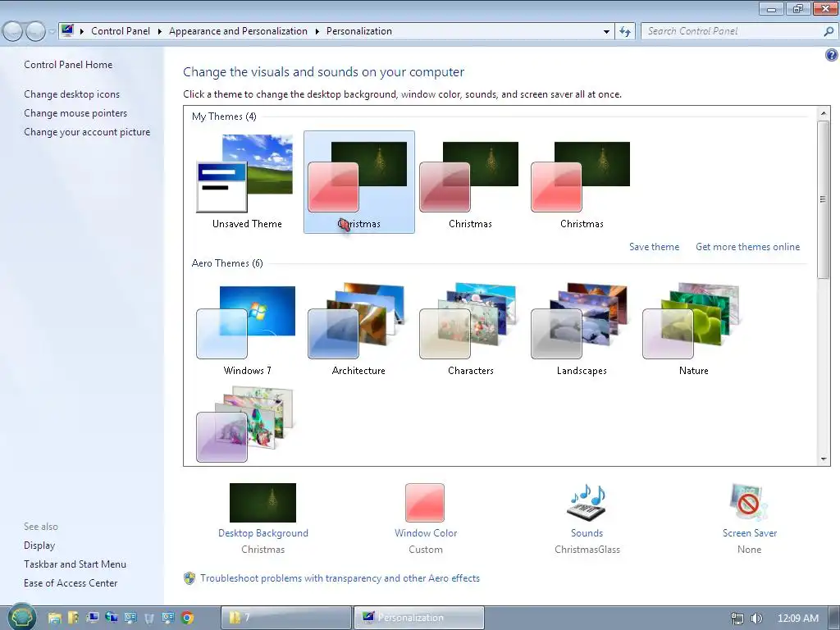Click the pink Window Color swatch
This screenshot has height=630, width=840.
[x=425, y=503]
